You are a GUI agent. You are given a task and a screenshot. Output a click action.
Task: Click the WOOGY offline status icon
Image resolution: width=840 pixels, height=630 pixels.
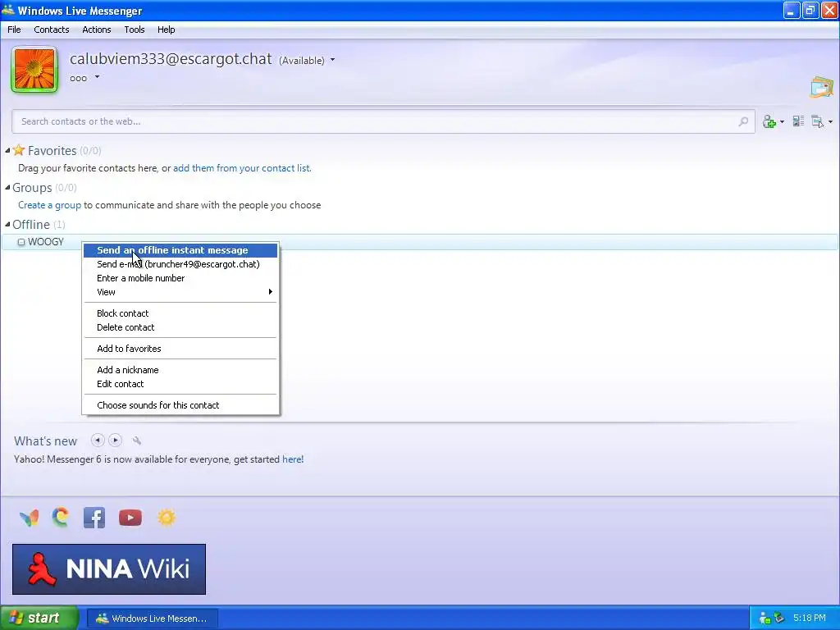coord(21,242)
